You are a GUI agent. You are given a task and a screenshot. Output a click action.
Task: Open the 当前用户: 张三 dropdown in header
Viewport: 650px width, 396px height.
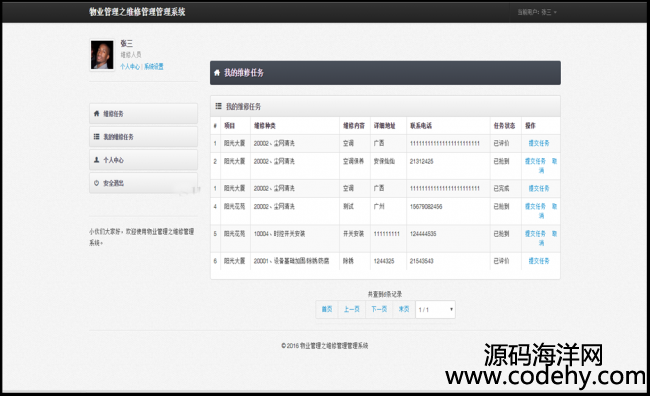click(x=537, y=12)
